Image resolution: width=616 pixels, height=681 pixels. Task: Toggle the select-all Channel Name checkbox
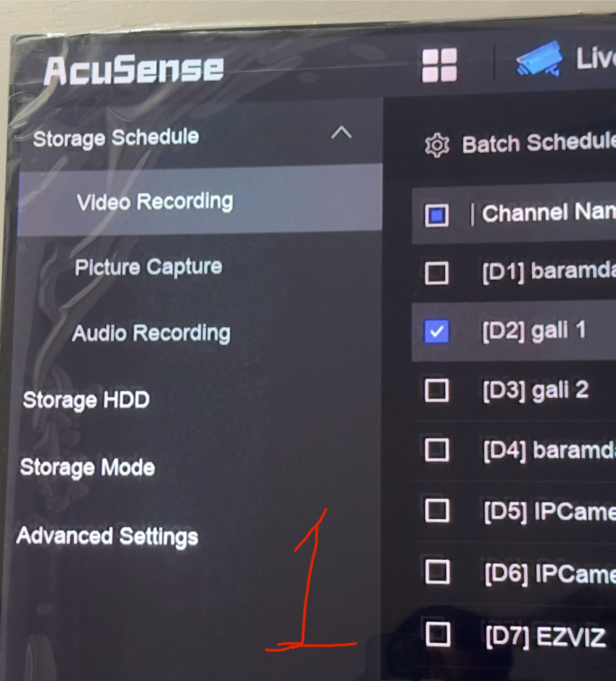(x=437, y=215)
